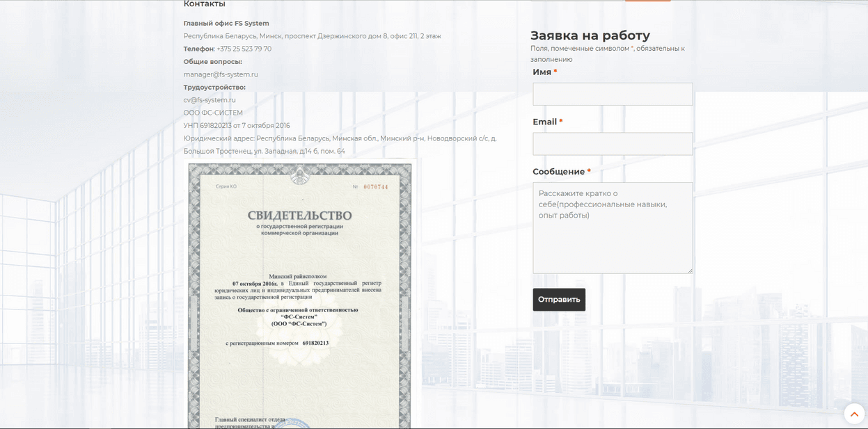The image size is (868, 429).
Task: Click the Минск office address line
Action: click(x=312, y=36)
